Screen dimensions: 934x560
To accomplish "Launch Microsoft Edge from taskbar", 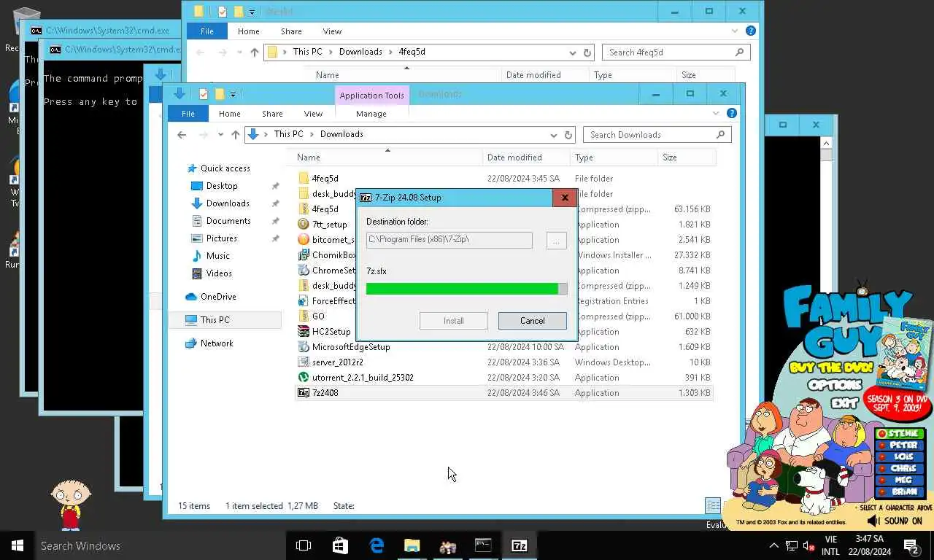I will (x=377, y=545).
